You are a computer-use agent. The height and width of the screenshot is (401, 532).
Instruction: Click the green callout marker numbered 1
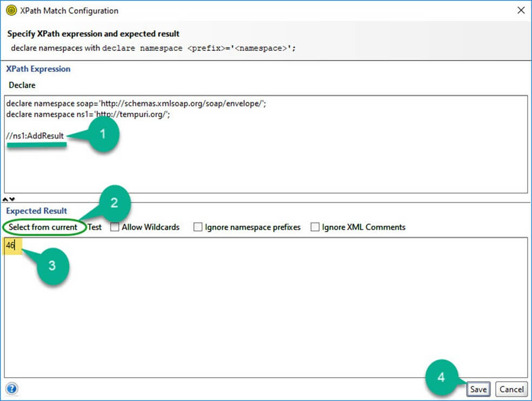pyautogui.click(x=103, y=135)
